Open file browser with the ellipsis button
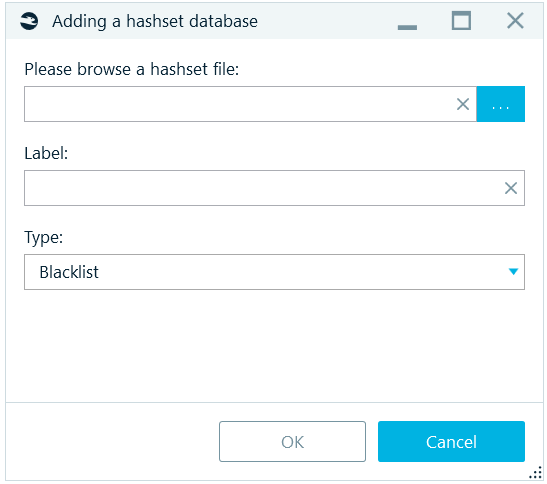 [501, 104]
